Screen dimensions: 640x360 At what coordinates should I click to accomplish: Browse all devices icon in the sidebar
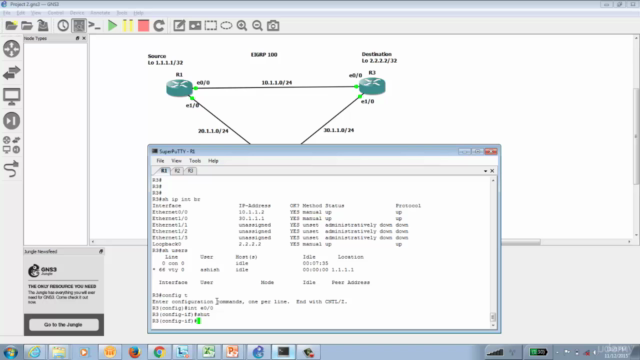coord(11,145)
